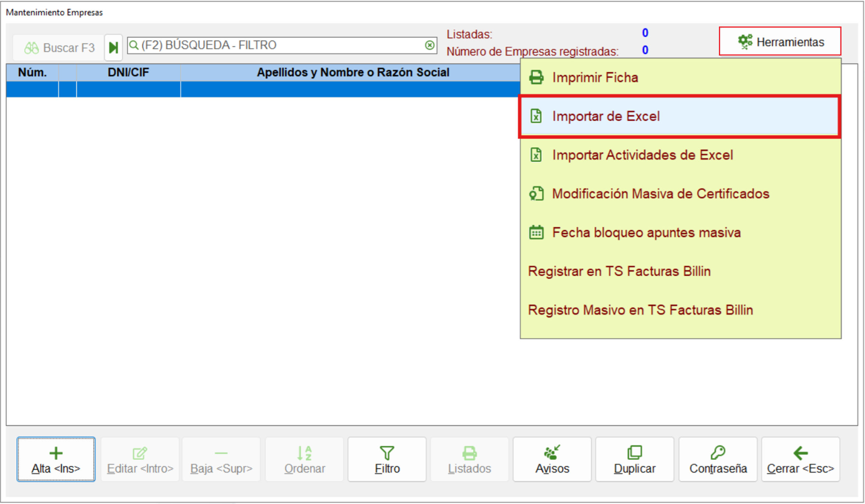
Task: Click Excel icon beside Importar Actividades de Excel
Action: pos(536,155)
